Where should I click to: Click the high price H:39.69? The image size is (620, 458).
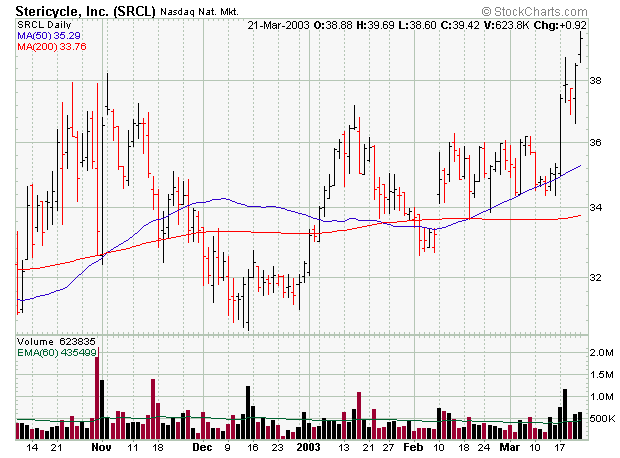click(x=375, y=25)
